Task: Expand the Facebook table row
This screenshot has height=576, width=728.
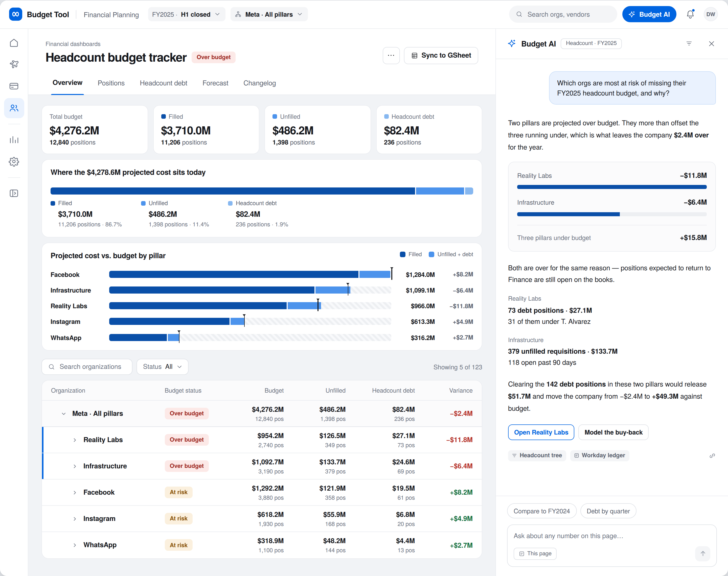Action: pos(75,492)
